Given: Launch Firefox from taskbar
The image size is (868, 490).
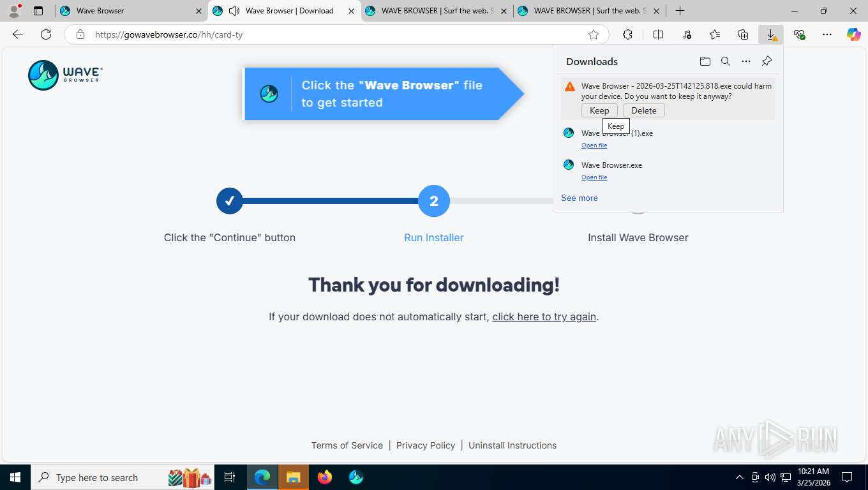Looking at the screenshot, I should tap(325, 477).
